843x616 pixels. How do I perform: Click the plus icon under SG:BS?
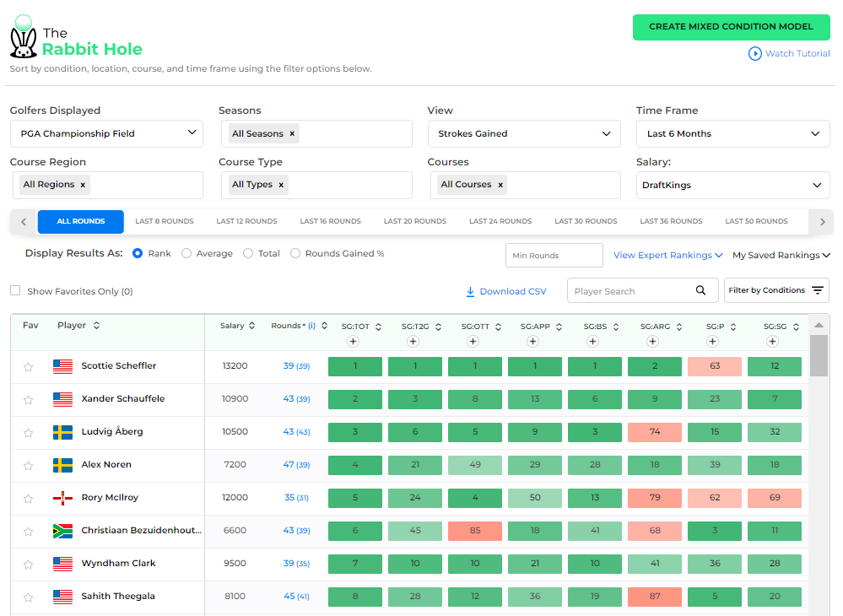(x=593, y=341)
